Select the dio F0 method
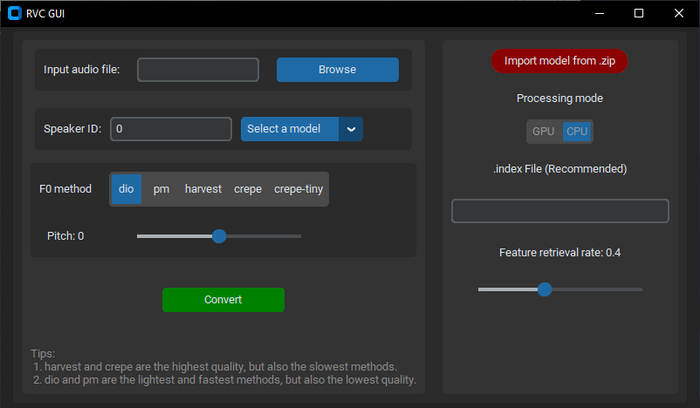 click(x=126, y=189)
